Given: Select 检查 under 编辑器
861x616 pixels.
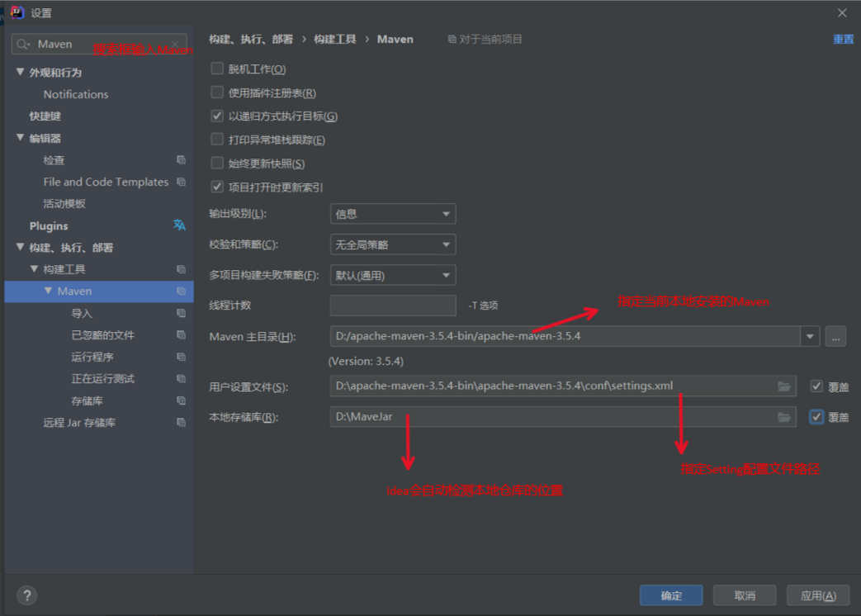Looking at the screenshot, I should (54, 159).
